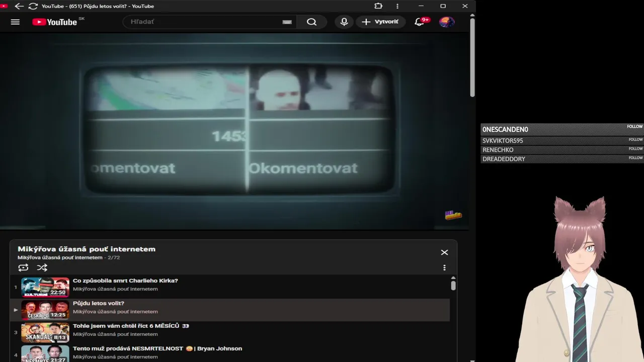Click the playlist panel scrollbar thumb
The height and width of the screenshot is (362, 644).
click(453, 285)
